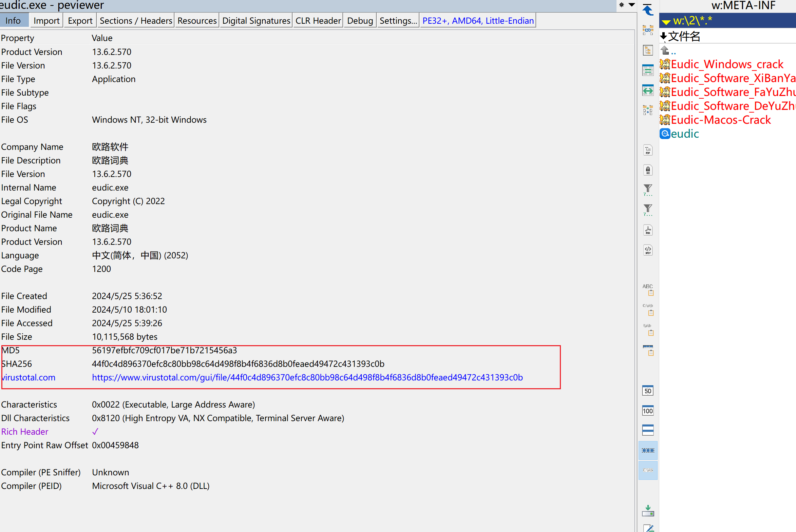Click the Rich Header link

(24, 432)
